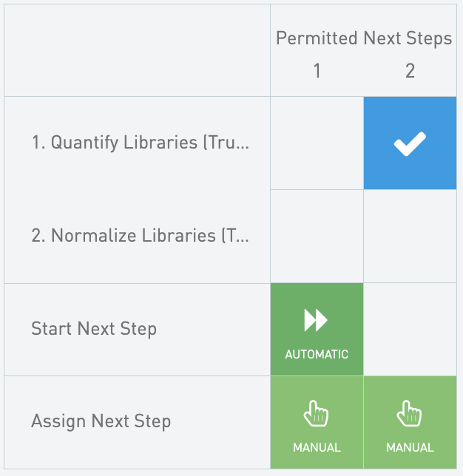Click the fast-forward icon for Start Next Step

click(317, 320)
